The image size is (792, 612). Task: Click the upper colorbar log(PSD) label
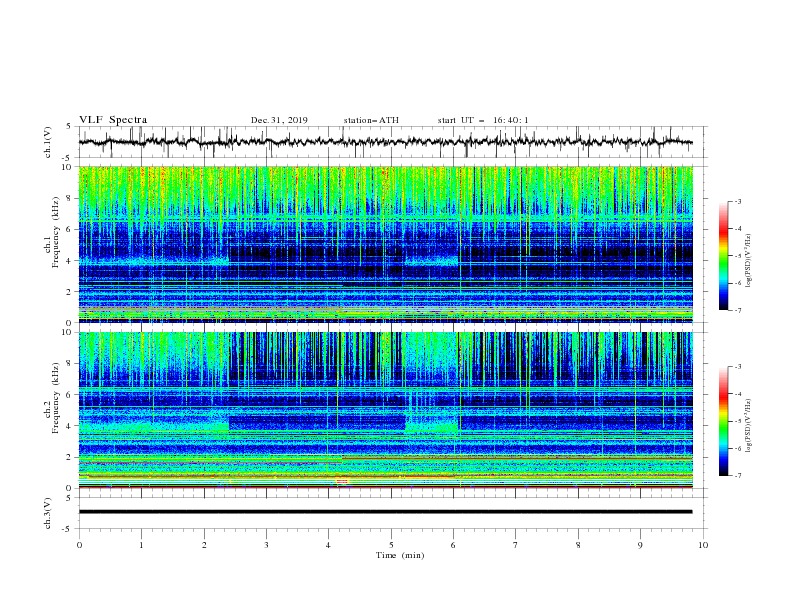pyautogui.click(x=749, y=261)
